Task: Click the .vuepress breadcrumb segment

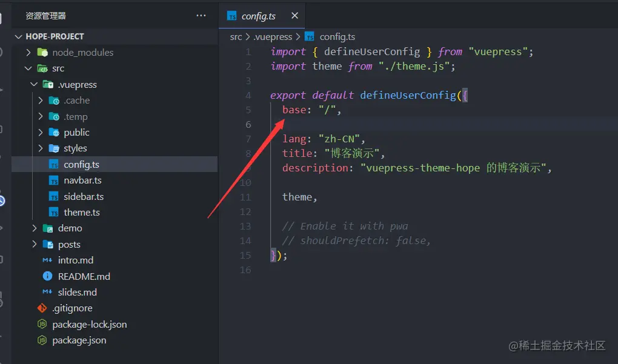Action: [x=273, y=37]
